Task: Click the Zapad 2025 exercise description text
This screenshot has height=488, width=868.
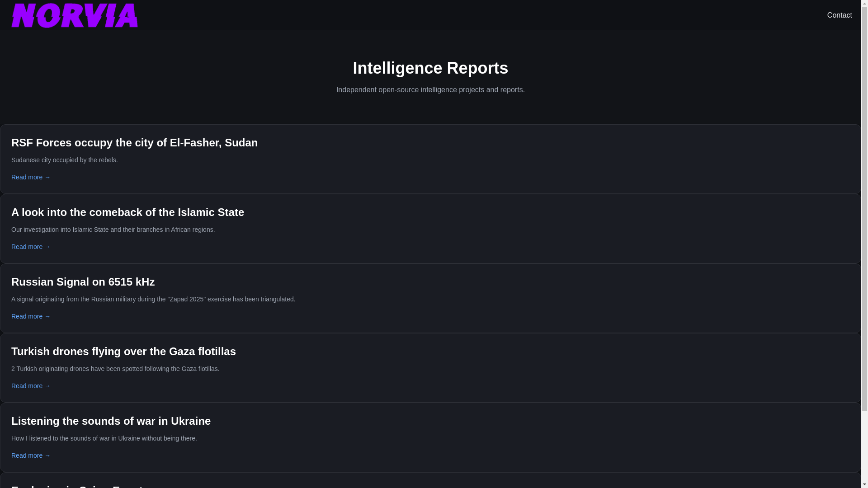Action: (153, 299)
